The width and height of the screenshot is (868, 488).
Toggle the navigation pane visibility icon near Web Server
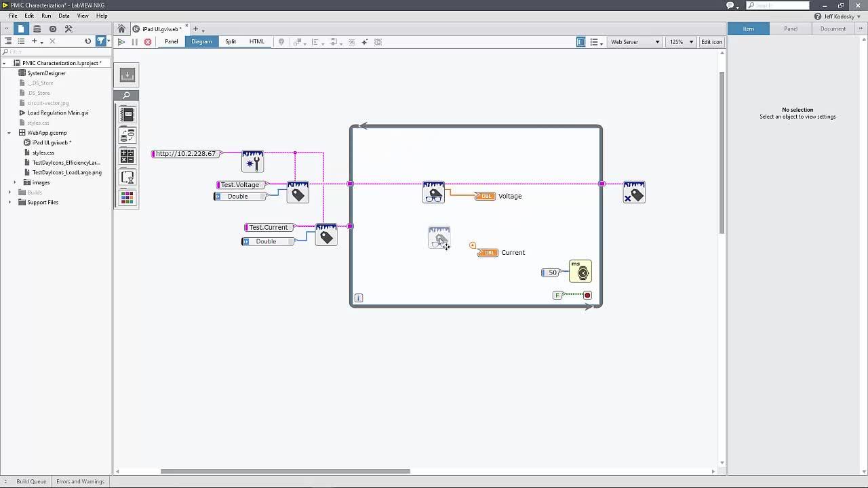580,41
